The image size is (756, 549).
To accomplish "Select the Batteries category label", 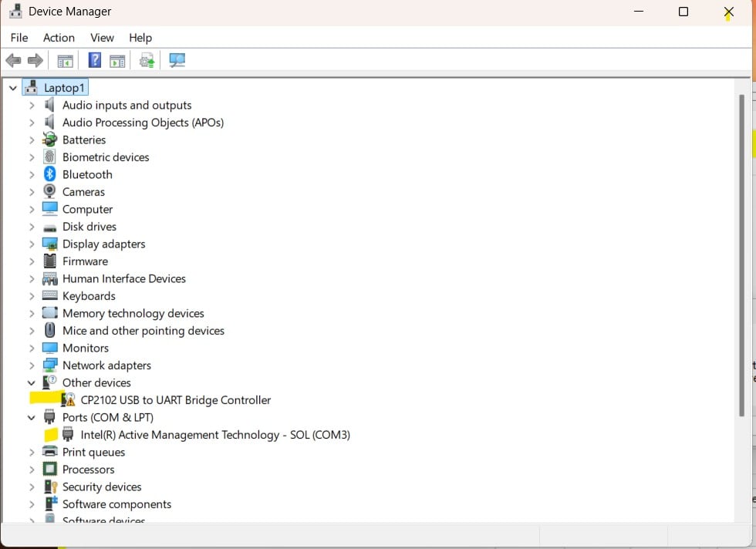I will (x=84, y=140).
